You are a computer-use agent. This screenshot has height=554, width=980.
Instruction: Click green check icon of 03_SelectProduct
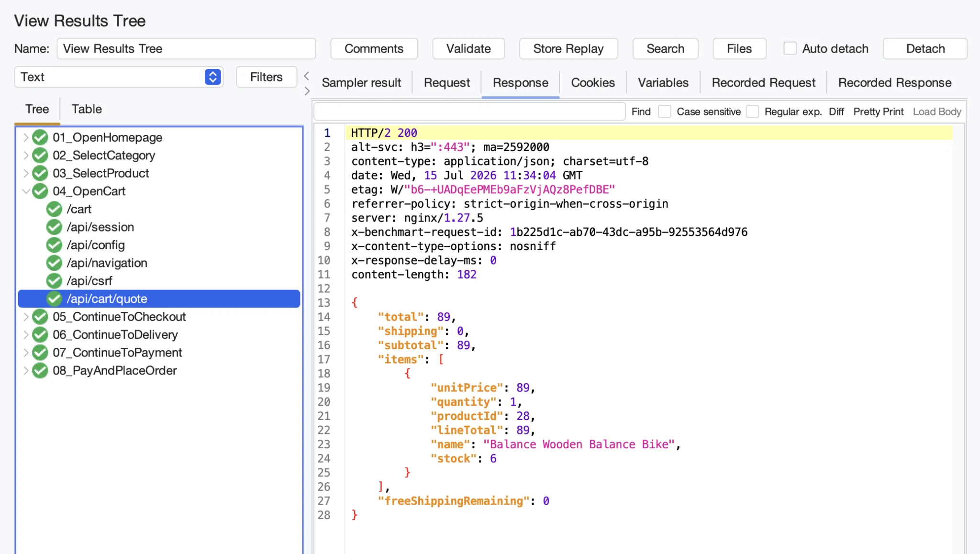click(x=40, y=173)
